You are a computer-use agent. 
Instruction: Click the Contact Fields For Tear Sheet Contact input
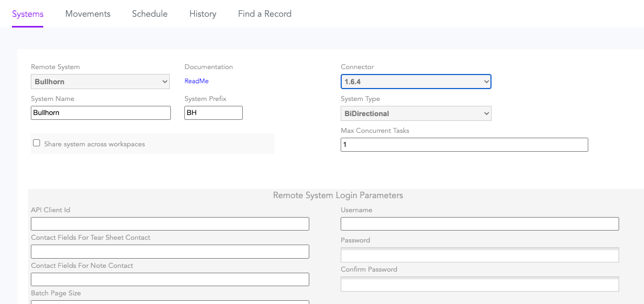click(170, 252)
